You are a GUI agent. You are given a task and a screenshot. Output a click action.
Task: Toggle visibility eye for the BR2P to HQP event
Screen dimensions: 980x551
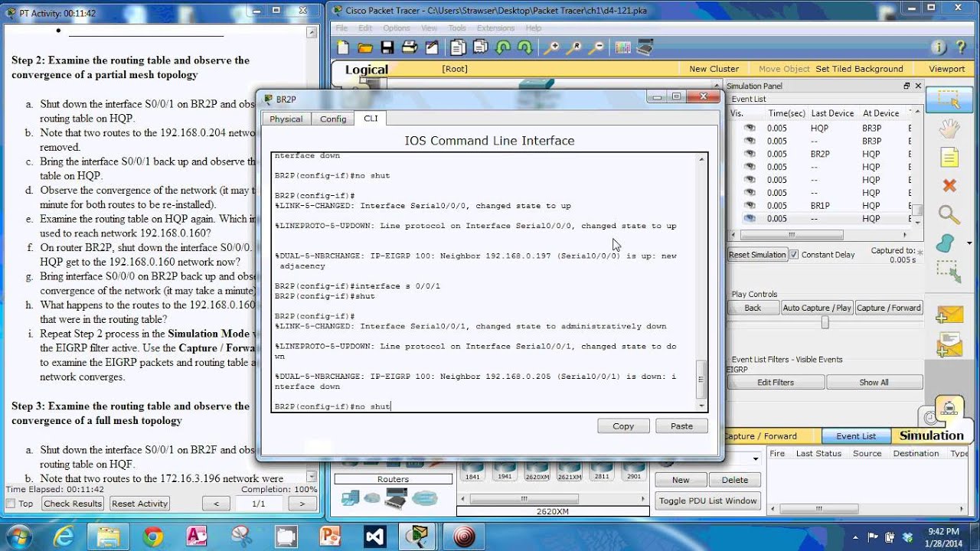coord(750,154)
